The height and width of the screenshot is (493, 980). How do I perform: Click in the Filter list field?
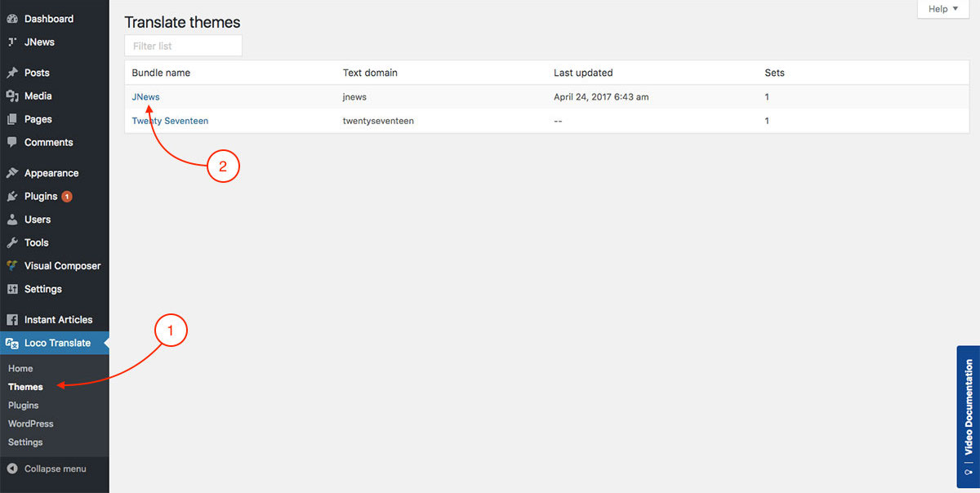tap(183, 46)
